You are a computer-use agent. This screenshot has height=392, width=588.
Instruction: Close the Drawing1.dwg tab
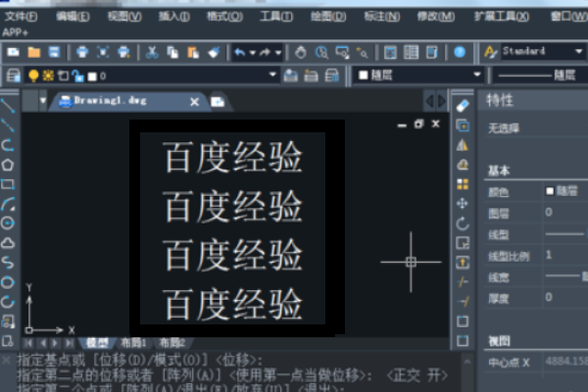click(x=194, y=102)
